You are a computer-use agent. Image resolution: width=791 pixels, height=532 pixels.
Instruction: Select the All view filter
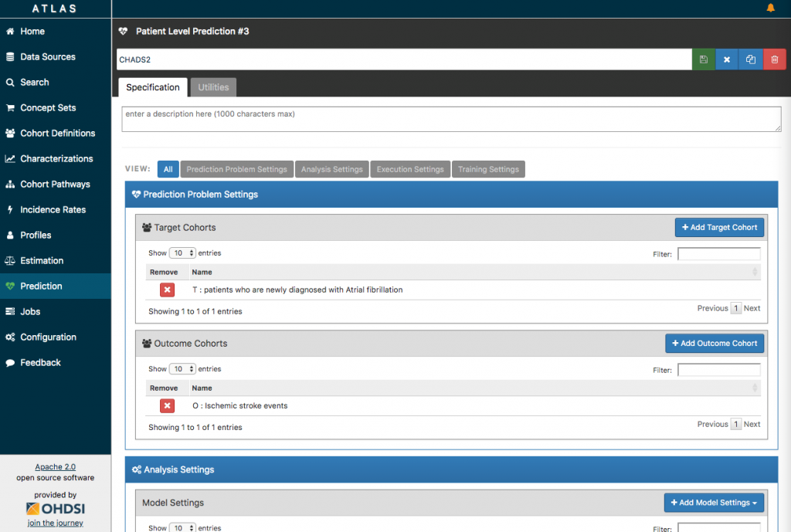(168, 169)
